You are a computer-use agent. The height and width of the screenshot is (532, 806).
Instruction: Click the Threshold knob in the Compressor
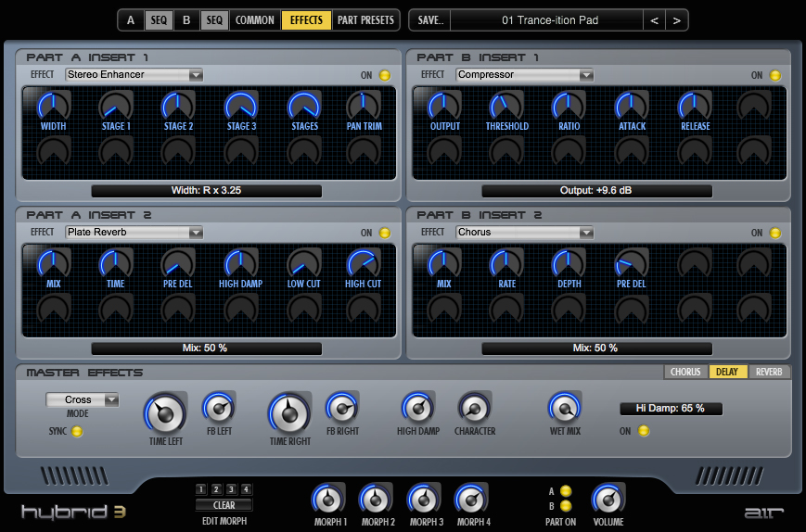506,106
